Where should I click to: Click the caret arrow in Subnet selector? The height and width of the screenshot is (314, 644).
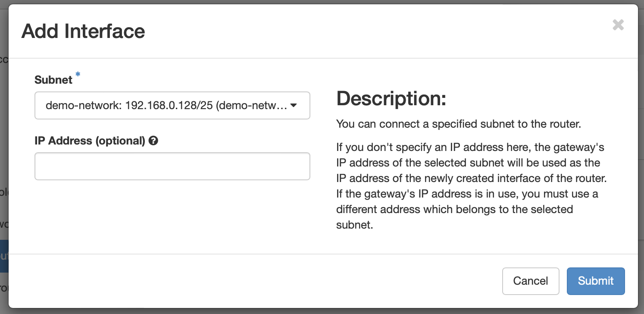pos(293,105)
